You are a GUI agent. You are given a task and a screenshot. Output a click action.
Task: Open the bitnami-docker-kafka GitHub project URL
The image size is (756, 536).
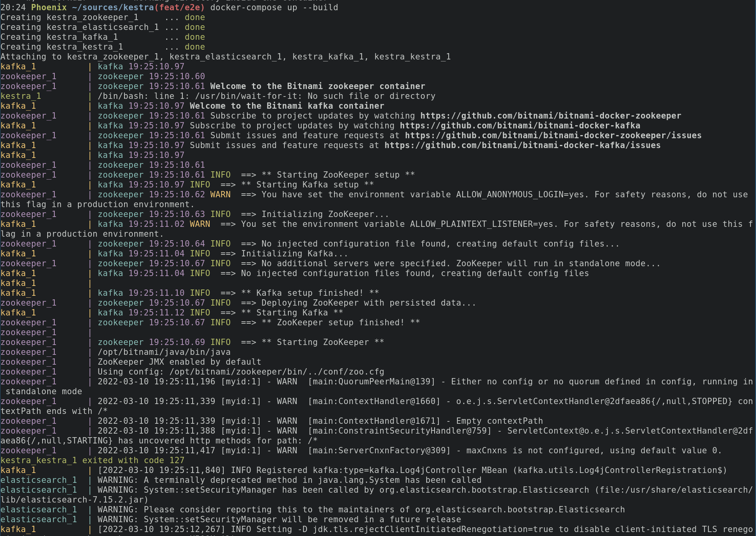tap(520, 126)
